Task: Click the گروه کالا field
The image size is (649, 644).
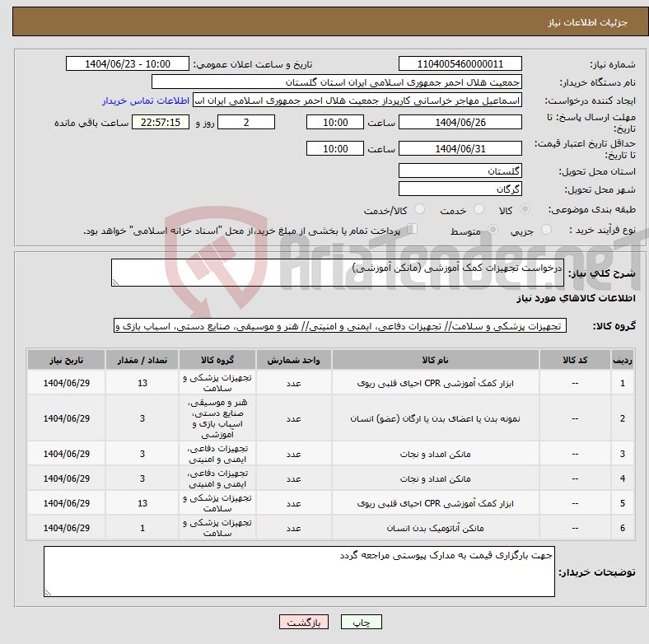Action: tap(340, 325)
